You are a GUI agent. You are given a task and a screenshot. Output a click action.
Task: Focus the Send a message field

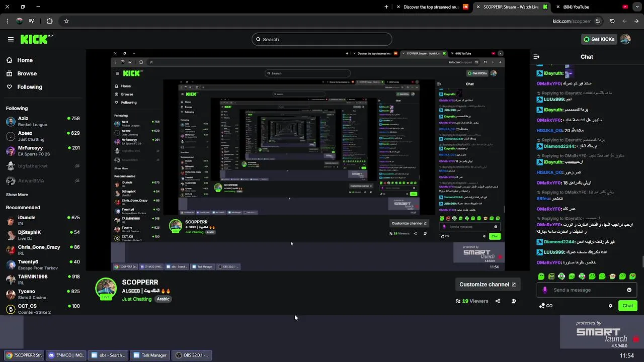pos(586,290)
